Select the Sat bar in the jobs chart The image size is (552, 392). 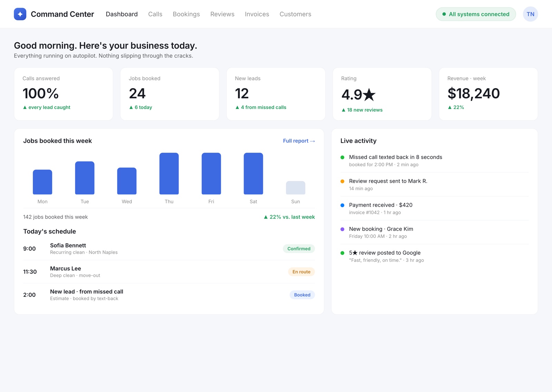[253, 173]
